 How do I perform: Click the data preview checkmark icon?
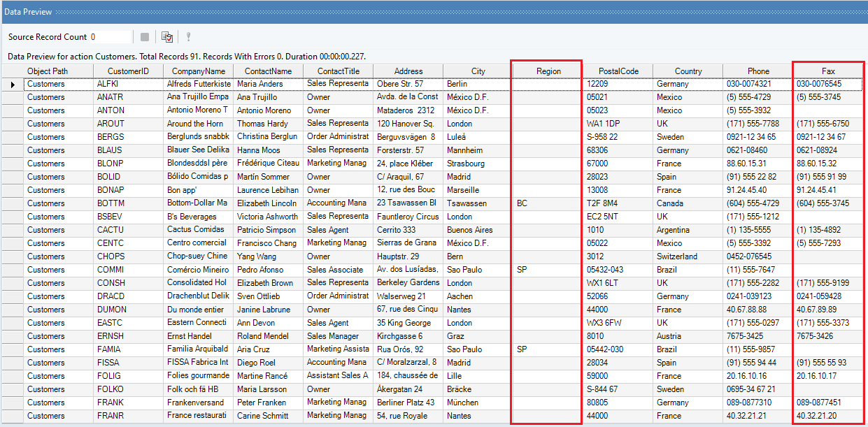[x=167, y=37]
